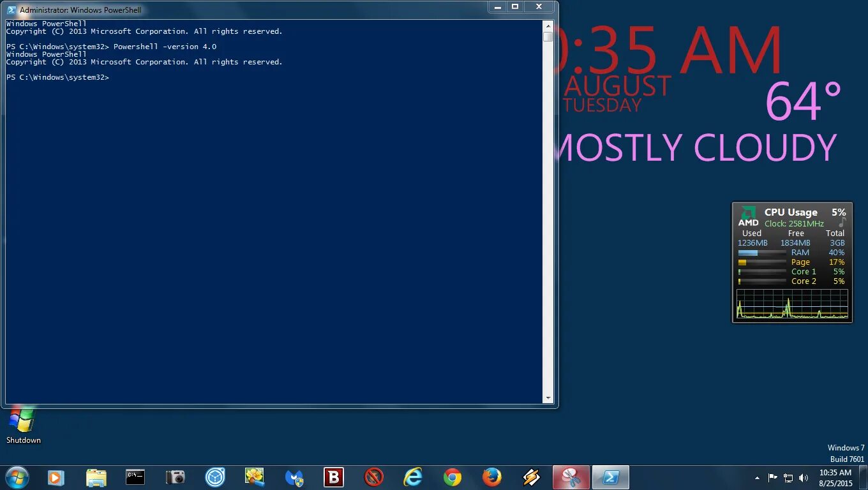Click the Show Desktop strip beside clock
The width and height of the screenshot is (868, 490).
click(864, 477)
